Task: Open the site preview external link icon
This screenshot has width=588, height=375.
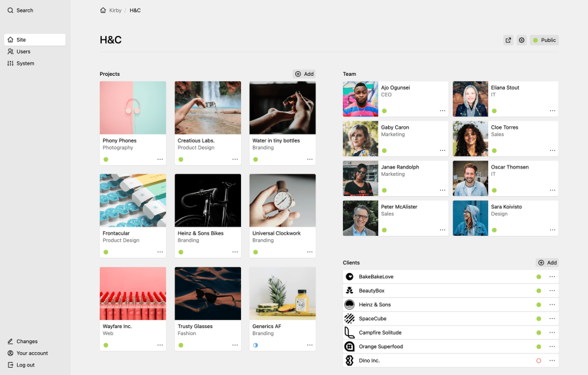Action: point(508,40)
